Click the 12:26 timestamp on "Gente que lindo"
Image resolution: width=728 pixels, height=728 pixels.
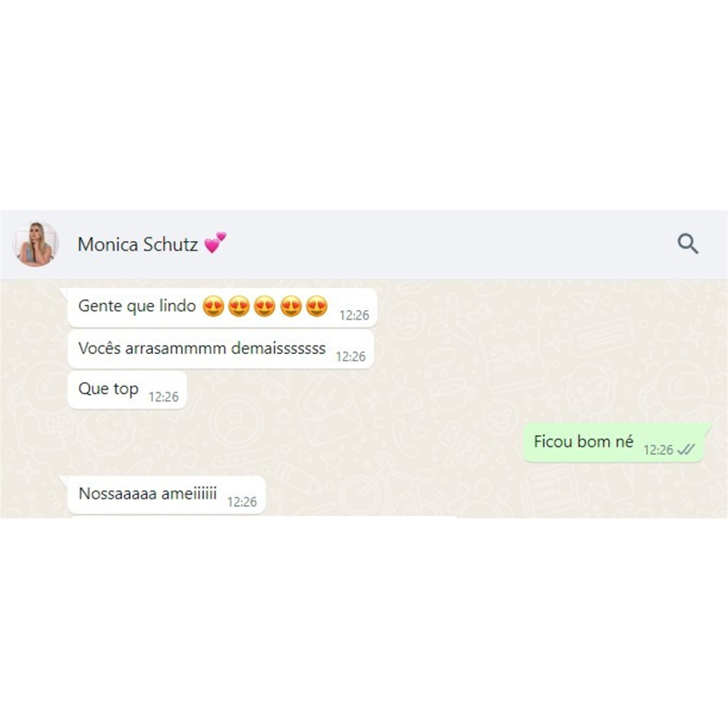[x=354, y=316]
